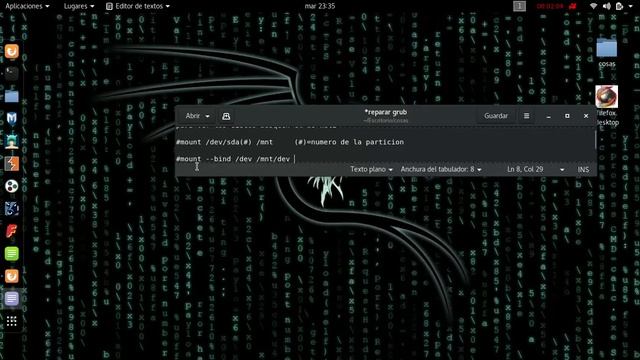This screenshot has height=360, width=640.
Task: Maximize the text editor window
Action: point(567,116)
